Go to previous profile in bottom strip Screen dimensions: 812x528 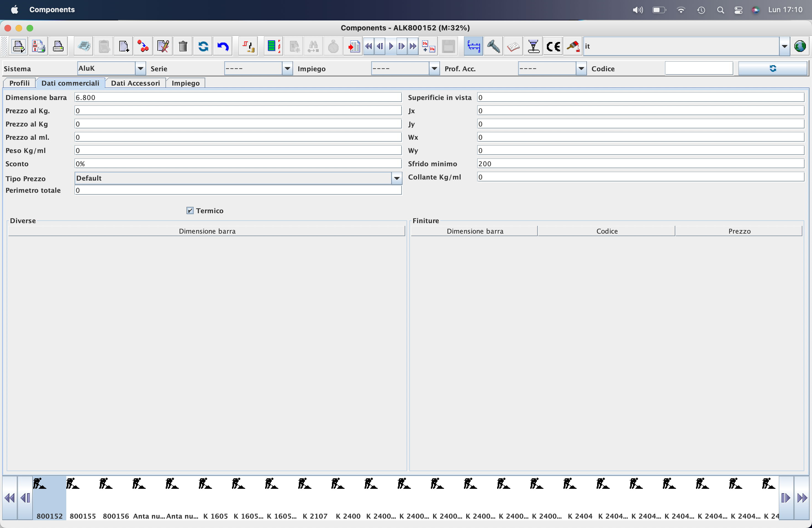pos(25,498)
